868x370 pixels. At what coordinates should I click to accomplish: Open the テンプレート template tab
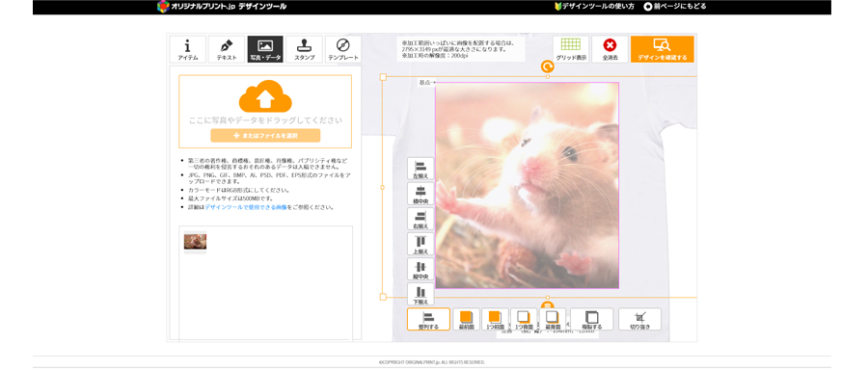pyautogui.click(x=343, y=49)
